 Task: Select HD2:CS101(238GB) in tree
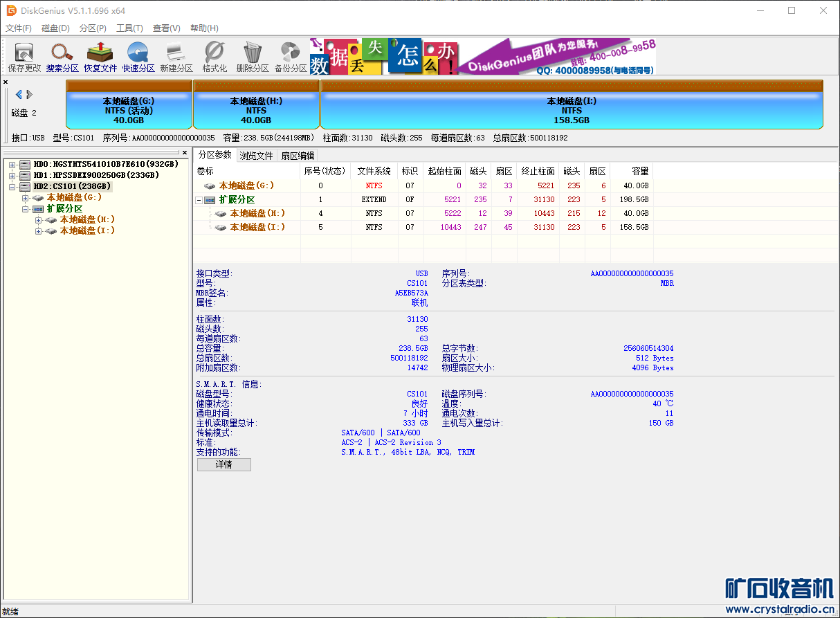pyautogui.click(x=72, y=186)
